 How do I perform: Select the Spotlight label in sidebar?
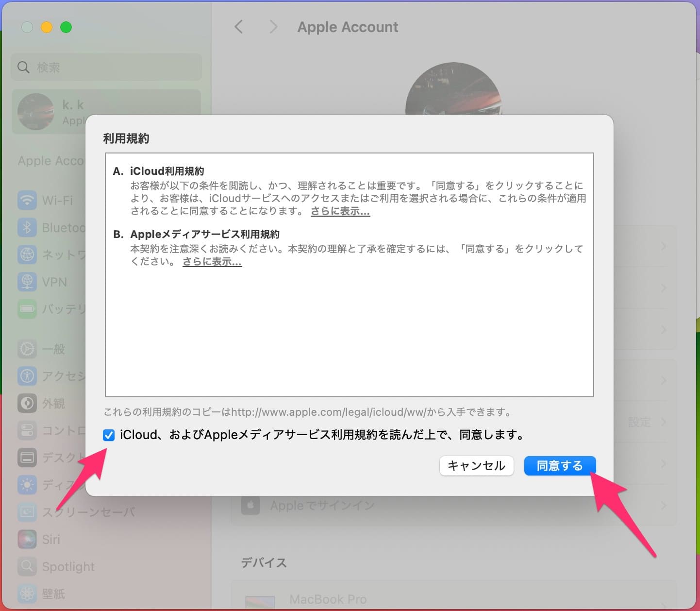click(68, 567)
